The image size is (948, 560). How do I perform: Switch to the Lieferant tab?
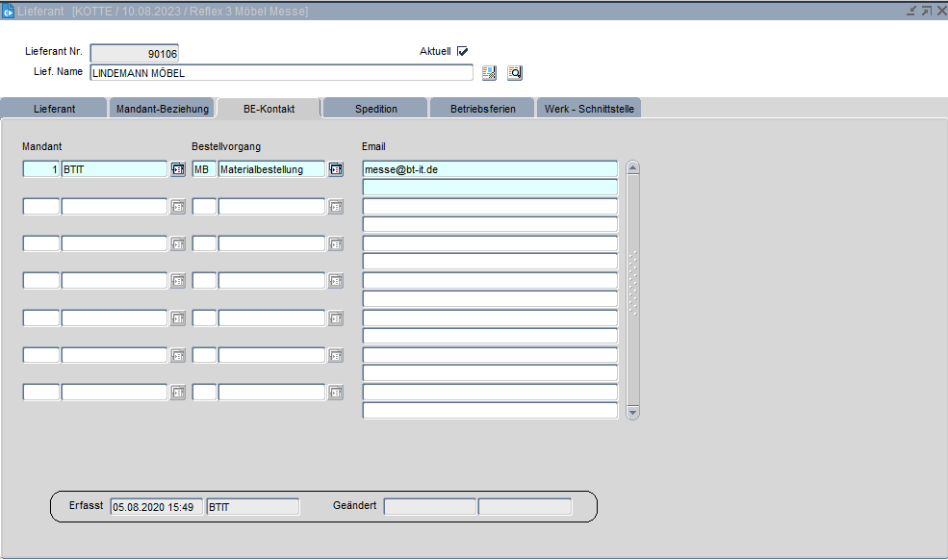click(x=55, y=109)
